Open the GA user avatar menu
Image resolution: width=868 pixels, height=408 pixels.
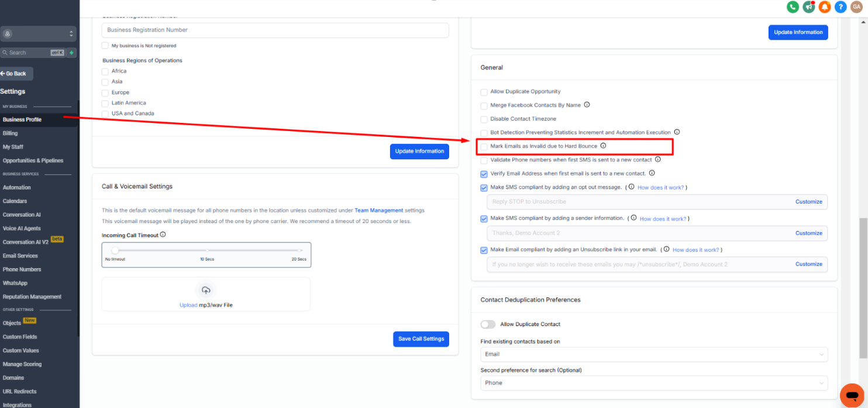(856, 7)
